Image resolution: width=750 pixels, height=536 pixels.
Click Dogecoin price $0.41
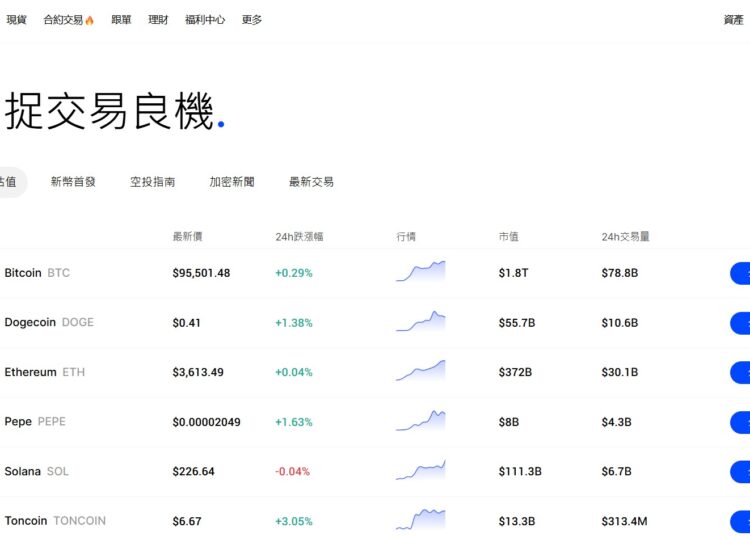coord(187,323)
